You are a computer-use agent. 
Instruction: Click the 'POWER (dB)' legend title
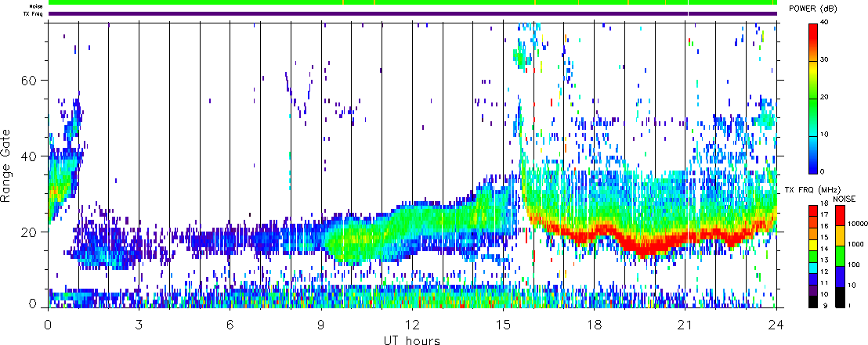(x=813, y=9)
